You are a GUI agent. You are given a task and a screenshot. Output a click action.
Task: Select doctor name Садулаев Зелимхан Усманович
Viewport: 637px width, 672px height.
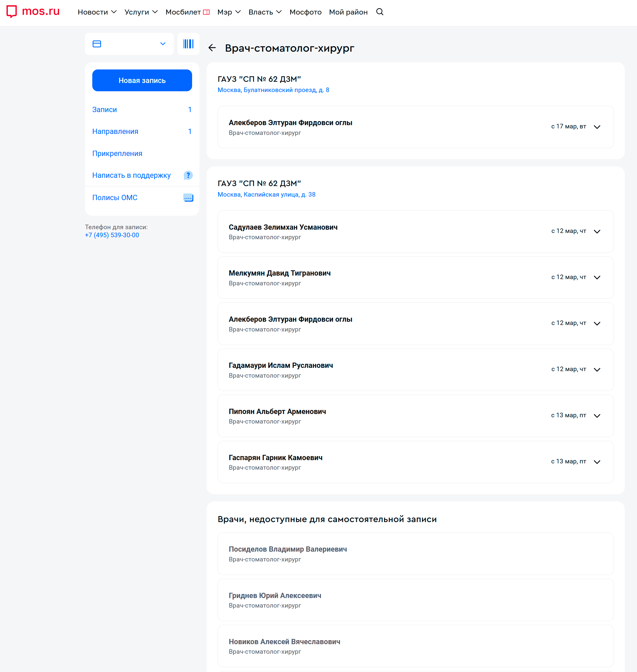coord(283,227)
